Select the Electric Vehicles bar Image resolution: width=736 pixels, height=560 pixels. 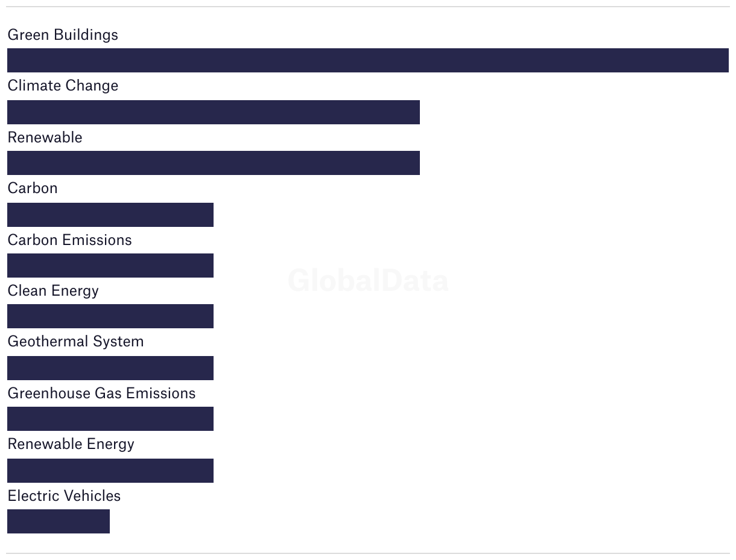[59, 521]
